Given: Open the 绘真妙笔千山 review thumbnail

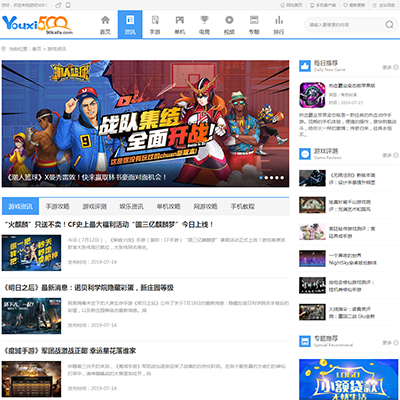Looking at the screenshot, I should pos(312,205).
